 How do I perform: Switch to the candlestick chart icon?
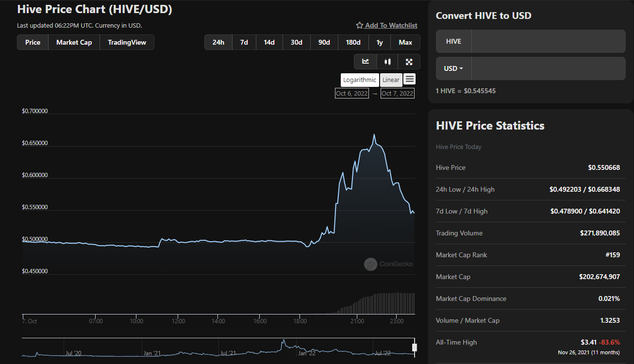click(387, 62)
